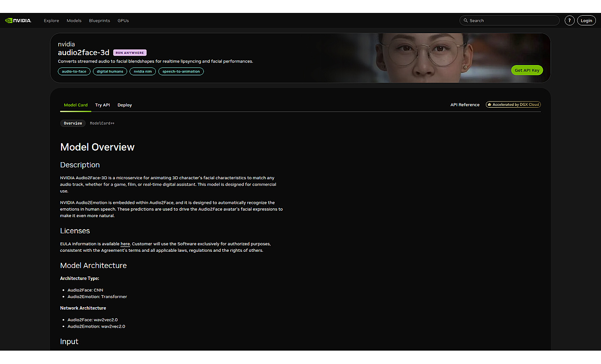Open the help question mark icon
The width and height of the screenshot is (601, 364).
570,20
